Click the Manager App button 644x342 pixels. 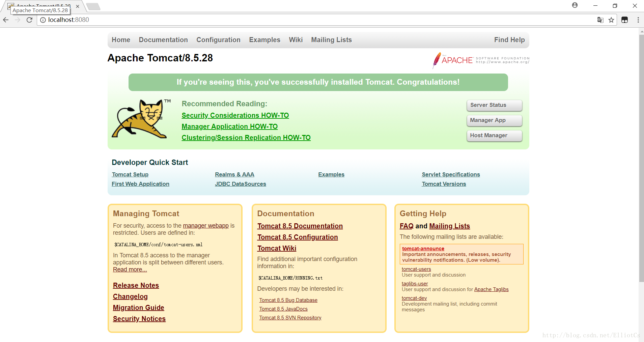click(495, 120)
